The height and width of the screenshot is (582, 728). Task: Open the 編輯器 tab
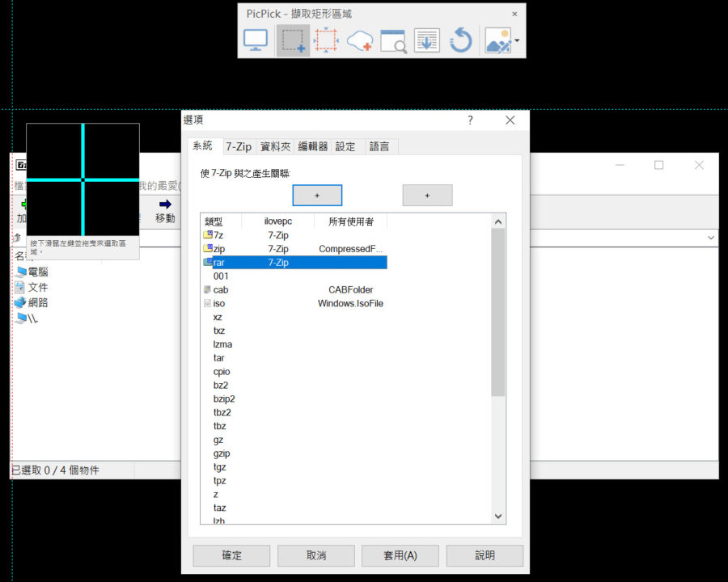point(313,146)
